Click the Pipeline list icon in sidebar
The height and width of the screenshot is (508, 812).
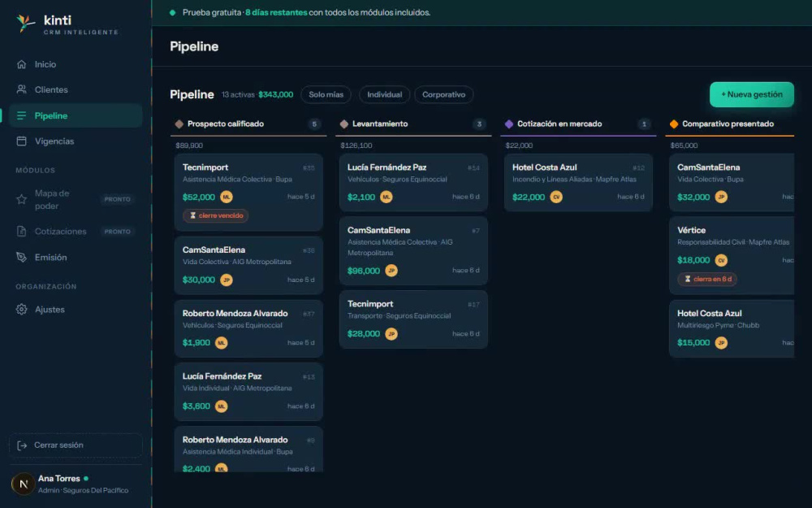tap(21, 115)
